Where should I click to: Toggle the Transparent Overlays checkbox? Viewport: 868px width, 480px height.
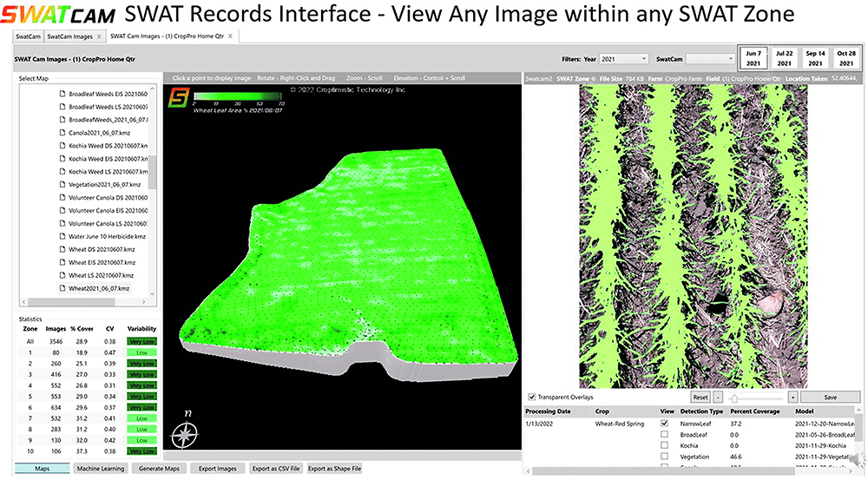tap(532, 397)
